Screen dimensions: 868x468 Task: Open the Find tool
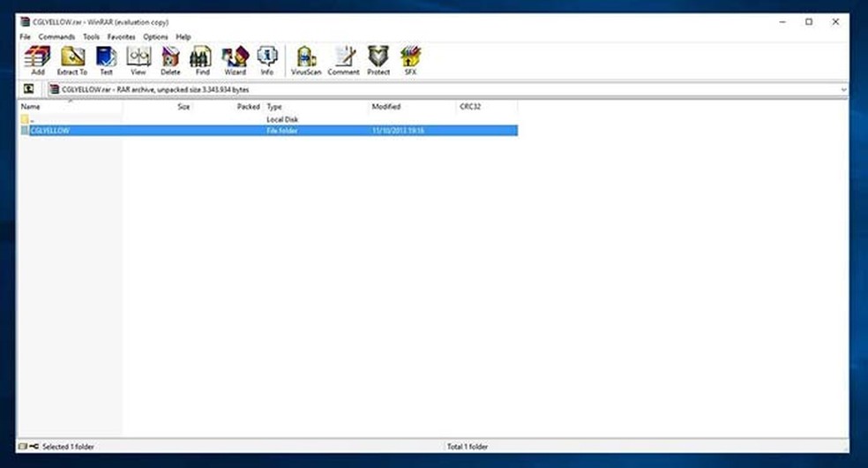(202, 60)
